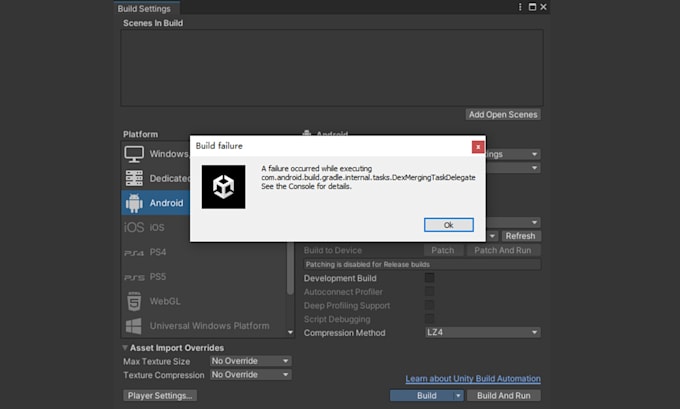Click the Build to Device label
The width and height of the screenshot is (680, 409).
click(333, 250)
